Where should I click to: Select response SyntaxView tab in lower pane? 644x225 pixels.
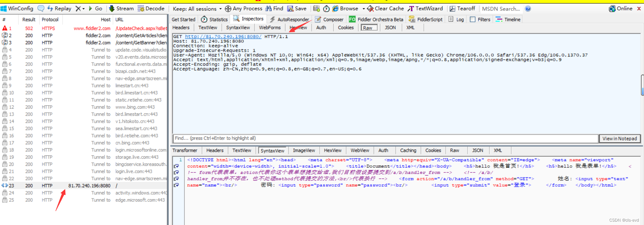click(x=273, y=151)
